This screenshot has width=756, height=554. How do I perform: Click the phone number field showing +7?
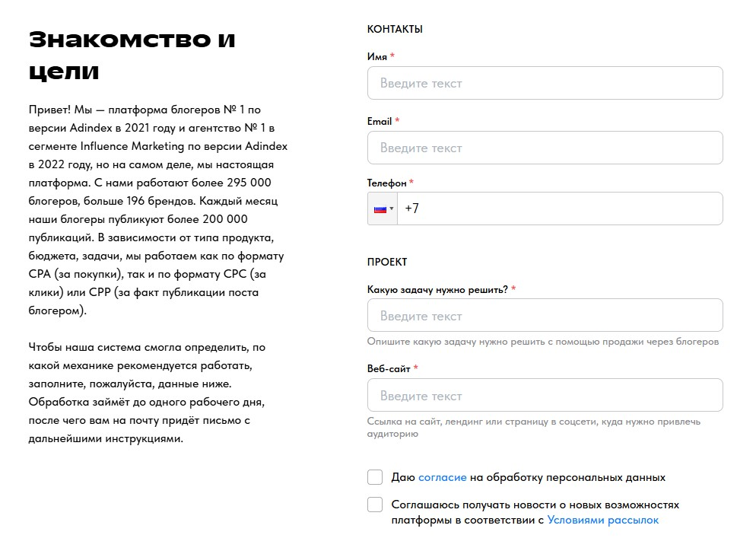560,209
